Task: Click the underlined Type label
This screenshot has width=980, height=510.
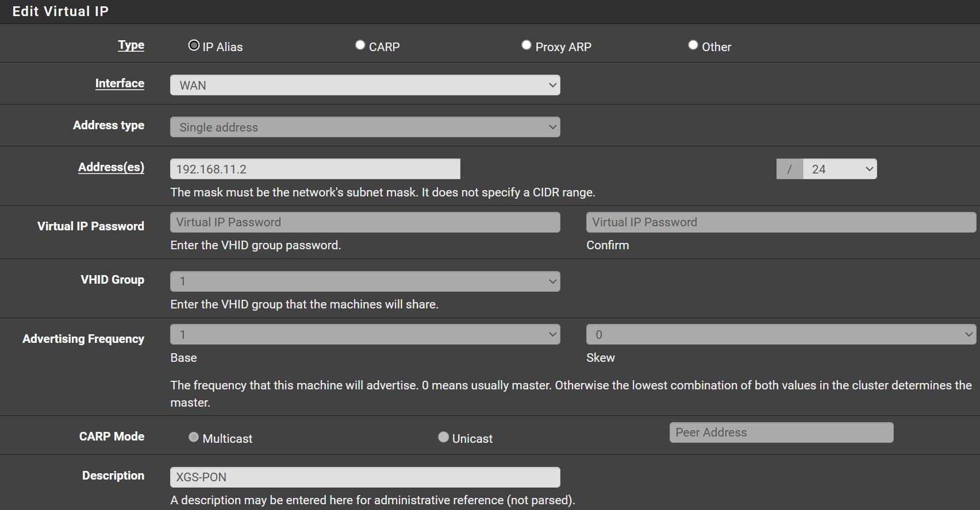Action: tap(131, 45)
